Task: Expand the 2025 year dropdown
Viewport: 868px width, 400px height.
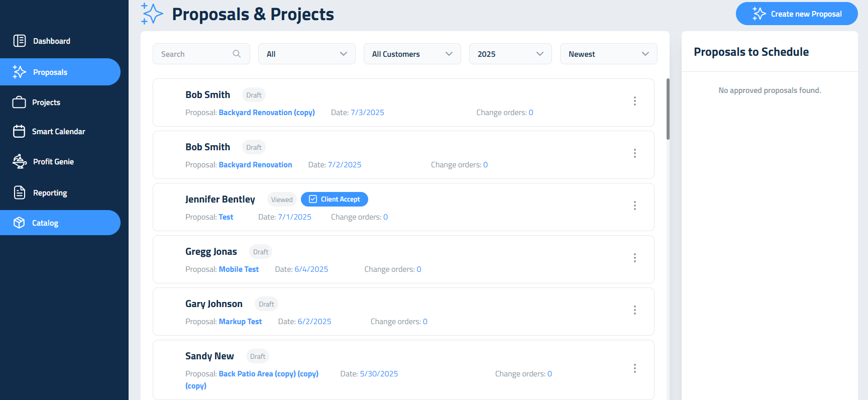Action: coord(510,54)
